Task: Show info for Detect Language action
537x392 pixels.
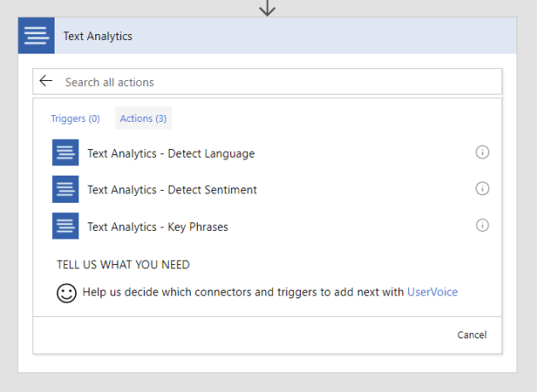Action: point(482,153)
